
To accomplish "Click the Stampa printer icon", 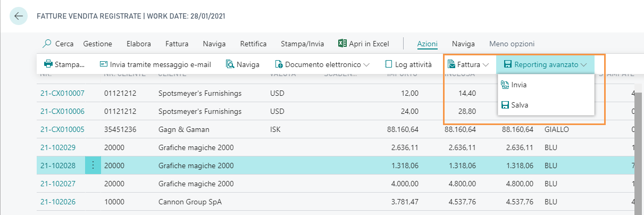I will 48,64.
